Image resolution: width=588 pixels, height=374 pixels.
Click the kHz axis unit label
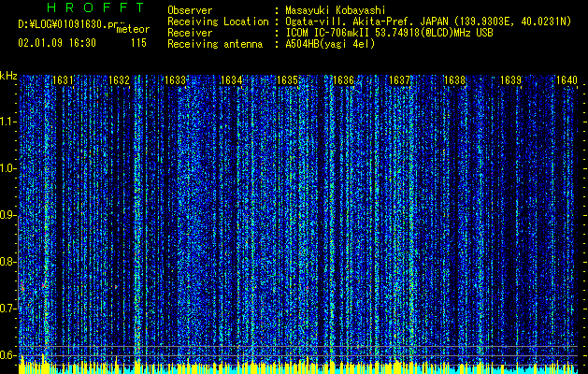tap(8, 76)
